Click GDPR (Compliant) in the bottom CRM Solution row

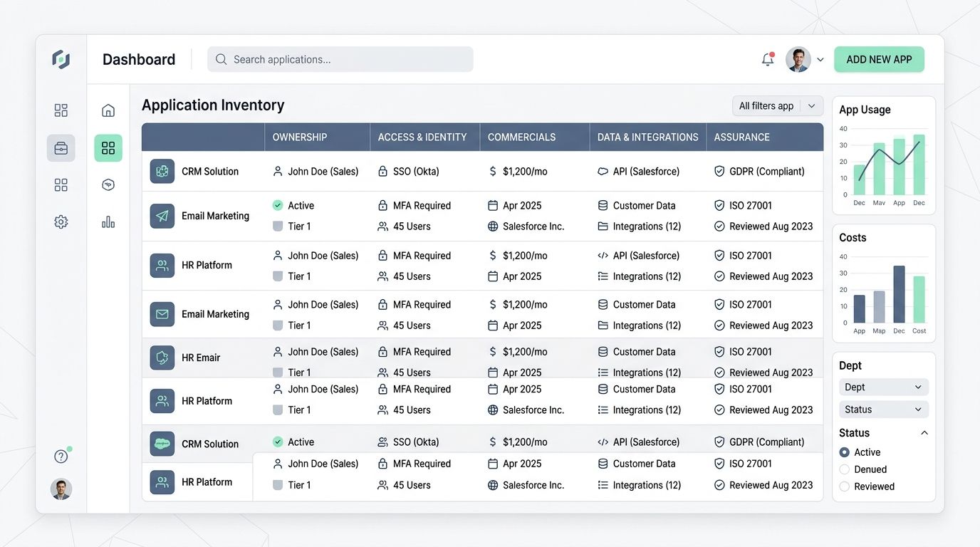click(x=767, y=442)
